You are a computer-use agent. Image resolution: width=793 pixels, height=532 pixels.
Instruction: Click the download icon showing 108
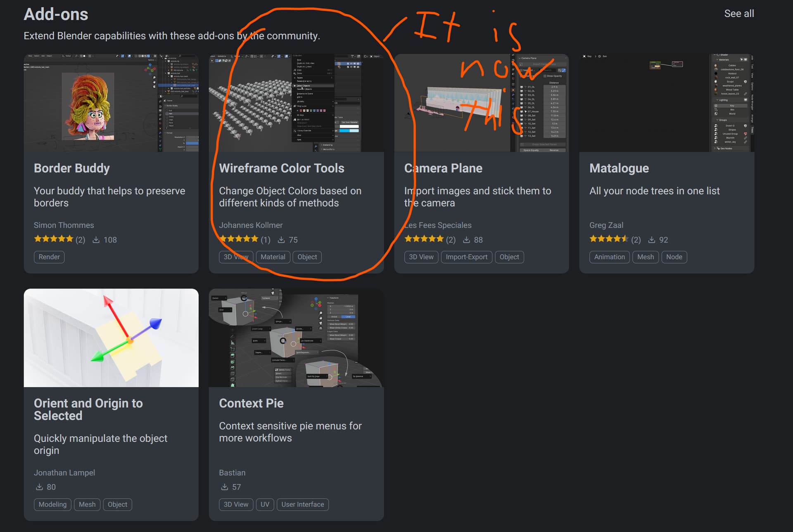[96, 240]
